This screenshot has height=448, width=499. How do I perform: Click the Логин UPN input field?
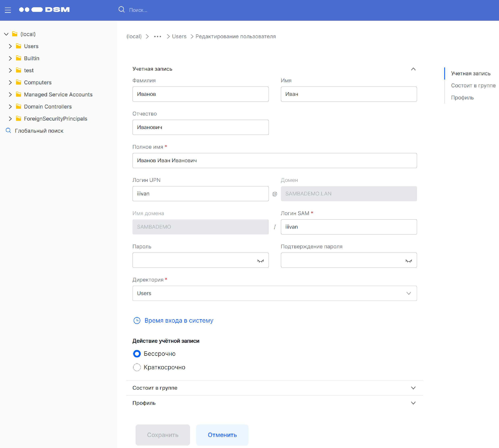pos(200,193)
